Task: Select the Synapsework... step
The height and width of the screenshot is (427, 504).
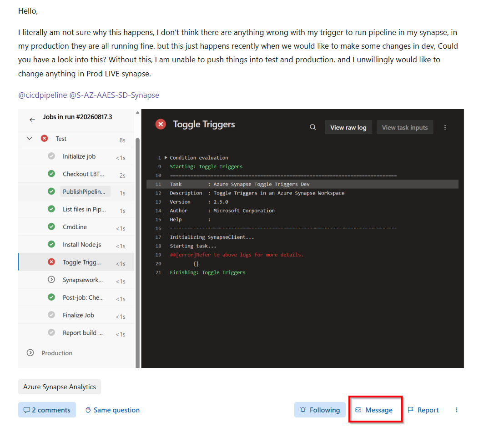Action: point(76,280)
